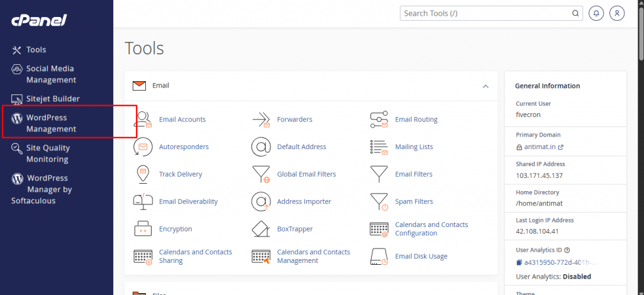Click the Email Disk Usage icon
Image resolution: width=644 pixels, height=295 pixels.
click(379, 257)
